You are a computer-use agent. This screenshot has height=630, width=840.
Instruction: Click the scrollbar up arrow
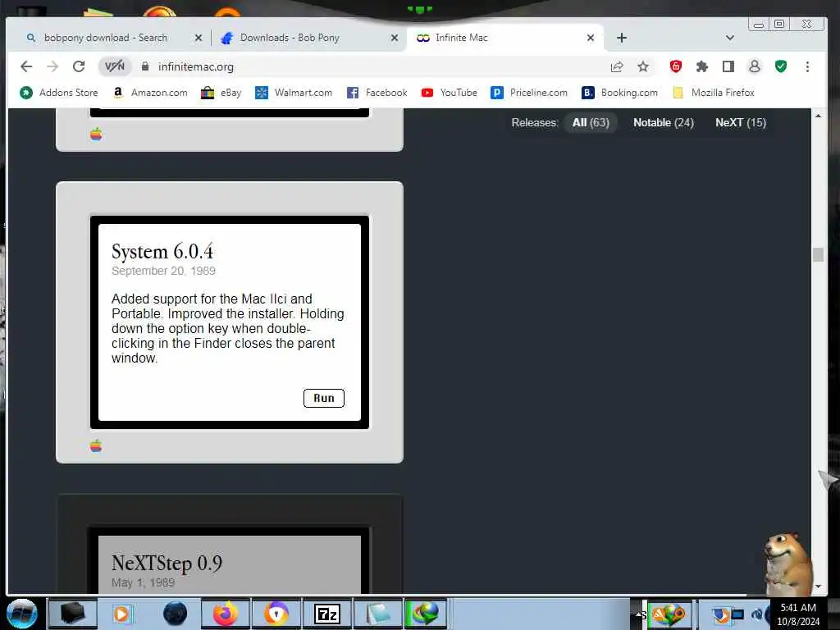click(x=818, y=116)
